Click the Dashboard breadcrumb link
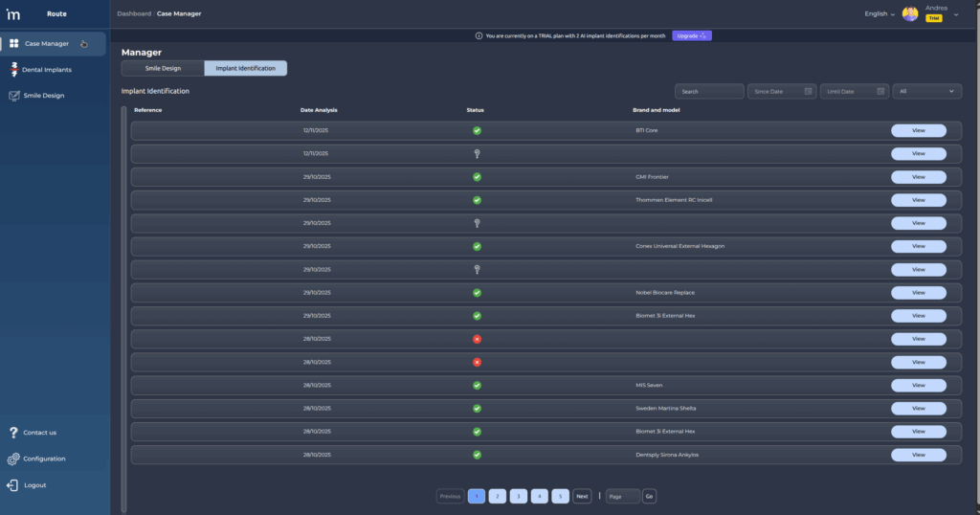 (x=133, y=13)
